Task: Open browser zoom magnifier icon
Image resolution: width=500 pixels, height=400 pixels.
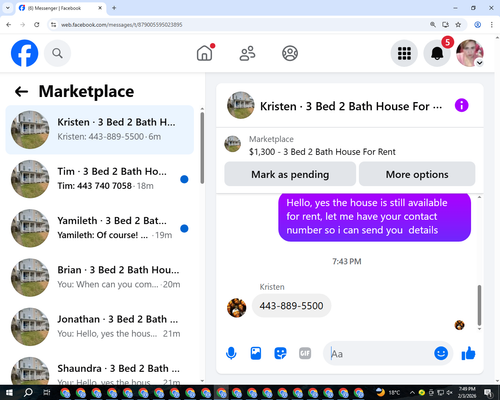Action: [x=433, y=25]
